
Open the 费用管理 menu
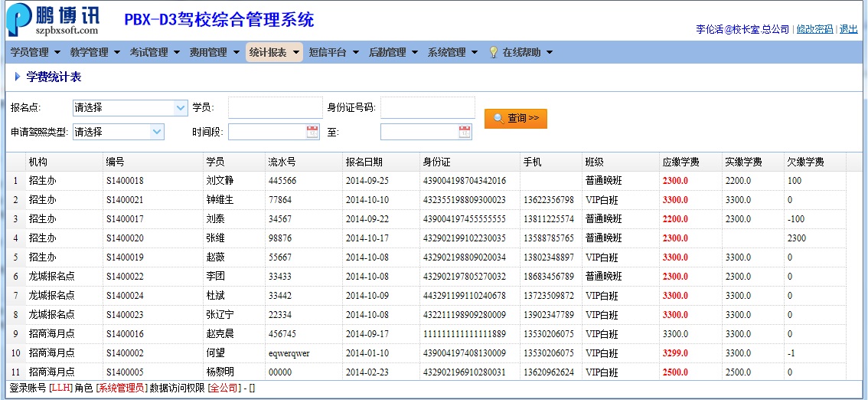click(x=215, y=52)
